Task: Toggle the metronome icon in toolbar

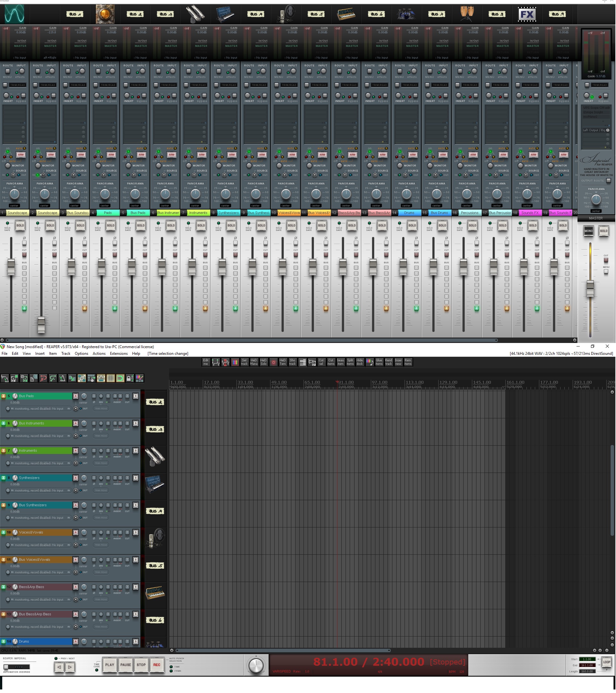Action: (62, 378)
